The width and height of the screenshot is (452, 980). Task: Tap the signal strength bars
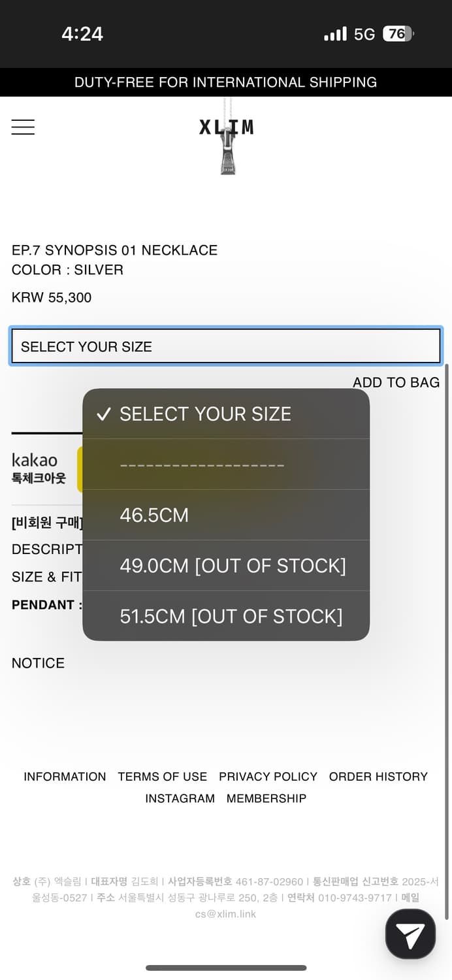coord(335,34)
